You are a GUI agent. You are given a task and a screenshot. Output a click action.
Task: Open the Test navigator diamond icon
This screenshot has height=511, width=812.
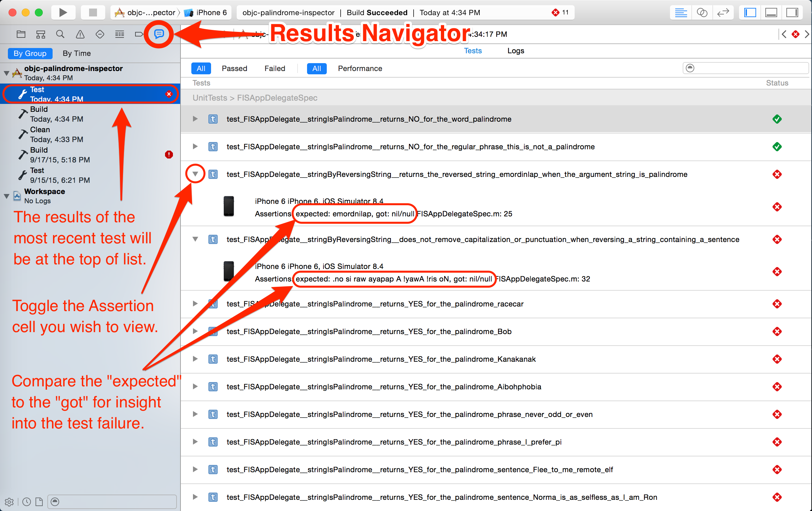pyautogui.click(x=100, y=34)
